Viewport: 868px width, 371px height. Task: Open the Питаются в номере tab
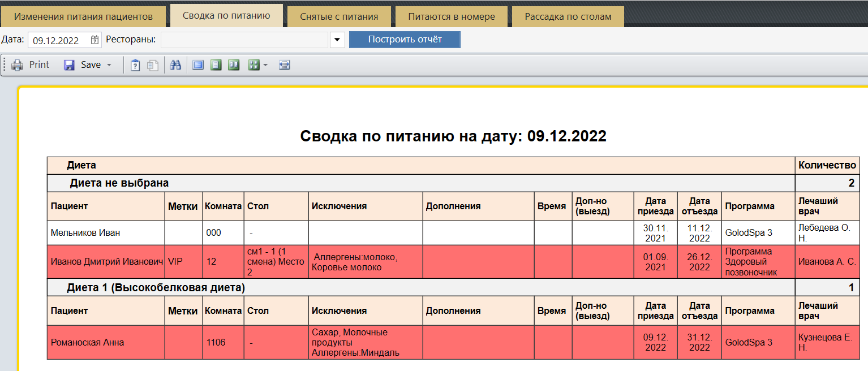(x=452, y=16)
